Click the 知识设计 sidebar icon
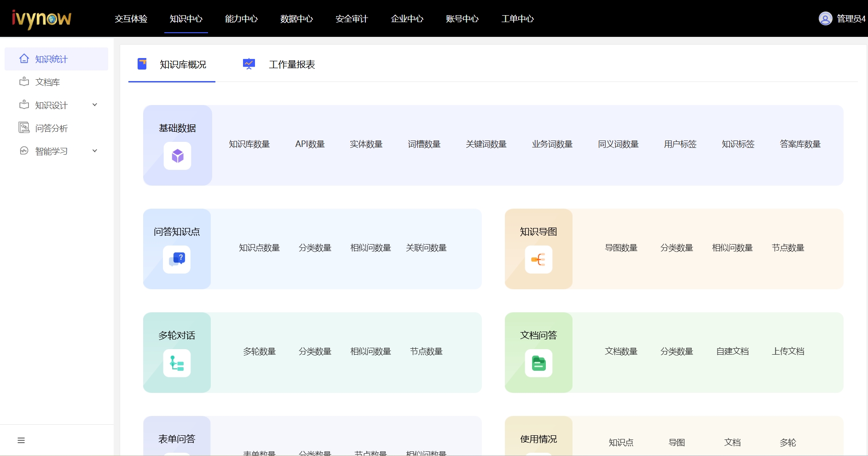 [24, 105]
